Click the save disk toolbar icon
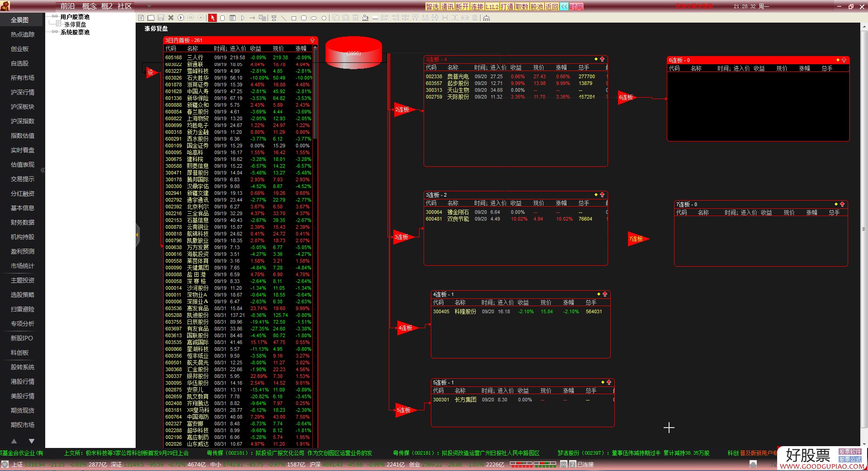Screen dimensions: 868x471 [x=160, y=18]
